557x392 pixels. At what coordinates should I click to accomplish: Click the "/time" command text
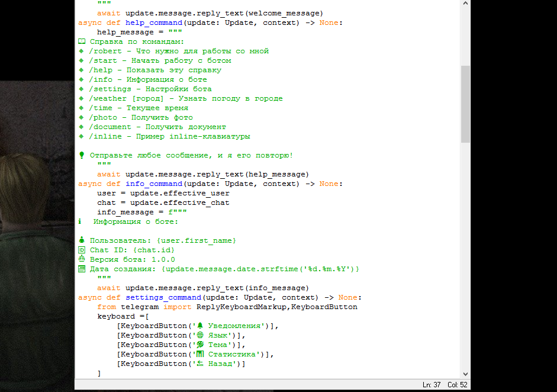pos(101,108)
